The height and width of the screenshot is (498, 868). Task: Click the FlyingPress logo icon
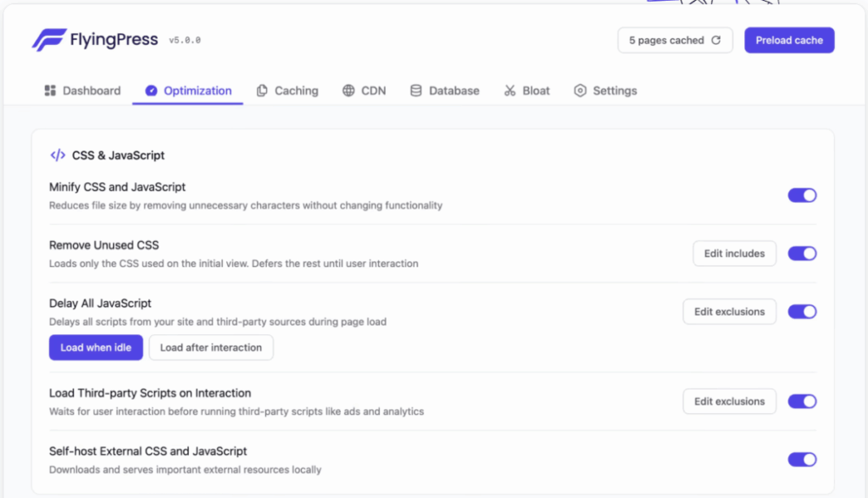pyautogui.click(x=49, y=40)
